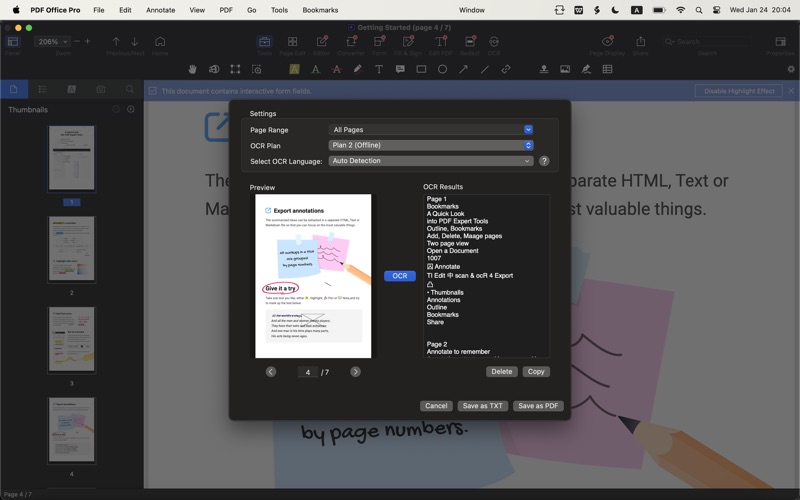800x500 pixels.
Task: Select the Tools toolbox icon
Action: pos(264,42)
